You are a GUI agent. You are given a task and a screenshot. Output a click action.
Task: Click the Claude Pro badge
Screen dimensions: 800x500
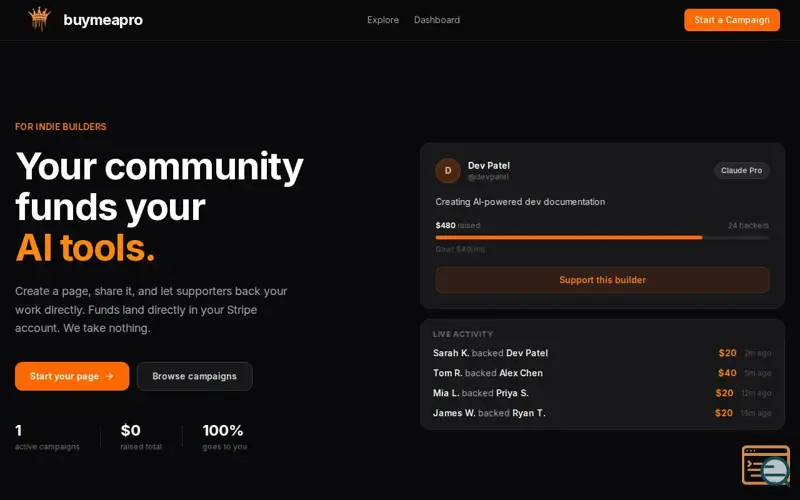[741, 170]
